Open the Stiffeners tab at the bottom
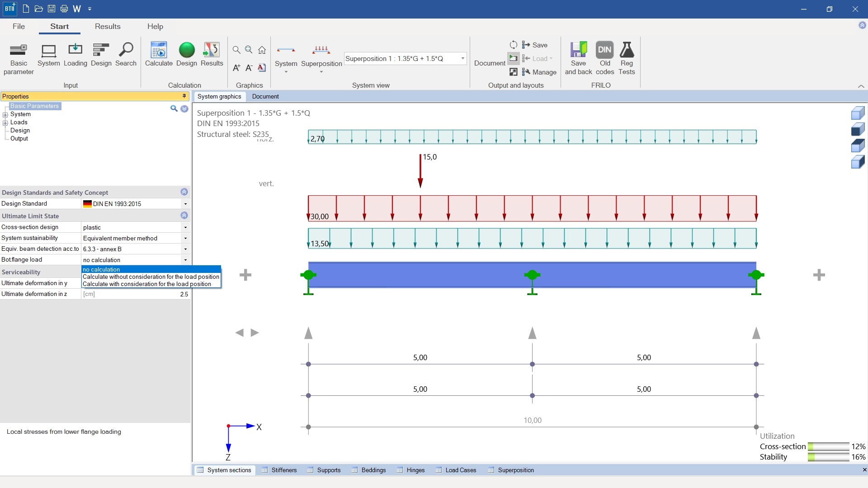This screenshot has width=868, height=488. pos(283,470)
